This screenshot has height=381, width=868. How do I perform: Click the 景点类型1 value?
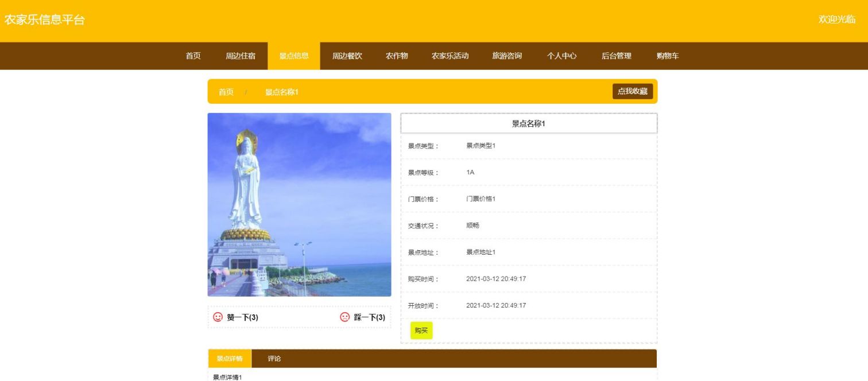(x=480, y=146)
